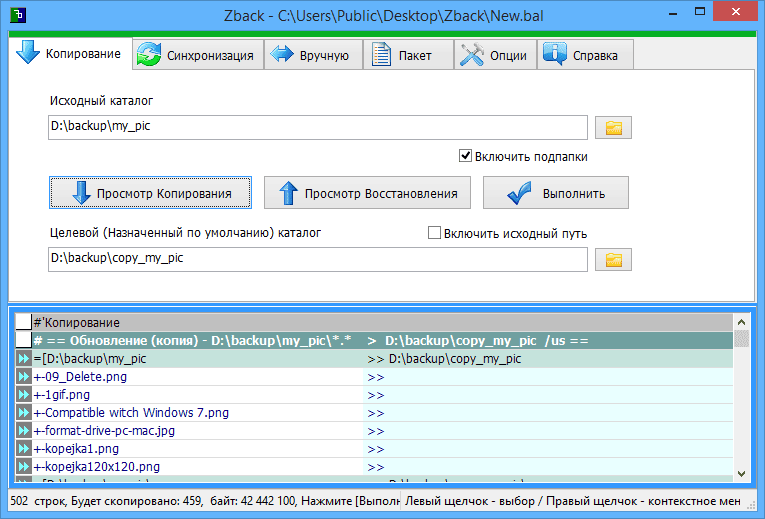Toggle the Включить подпапки checkbox

465,156
